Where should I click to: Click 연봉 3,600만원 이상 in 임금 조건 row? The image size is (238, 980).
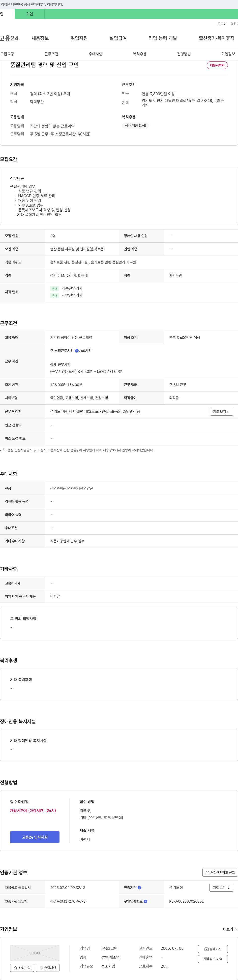click(184, 337)
